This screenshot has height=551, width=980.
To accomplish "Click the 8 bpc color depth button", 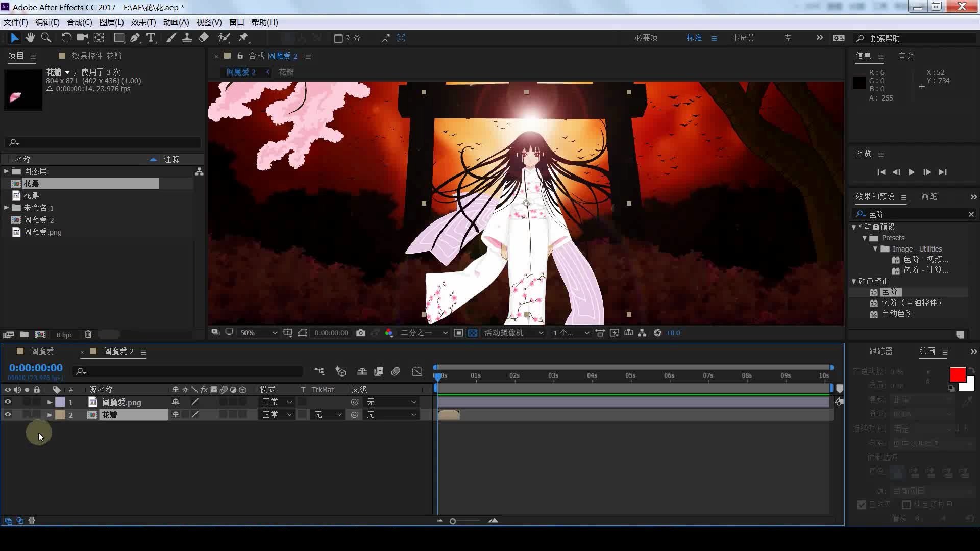I will (x=64, y=335).
